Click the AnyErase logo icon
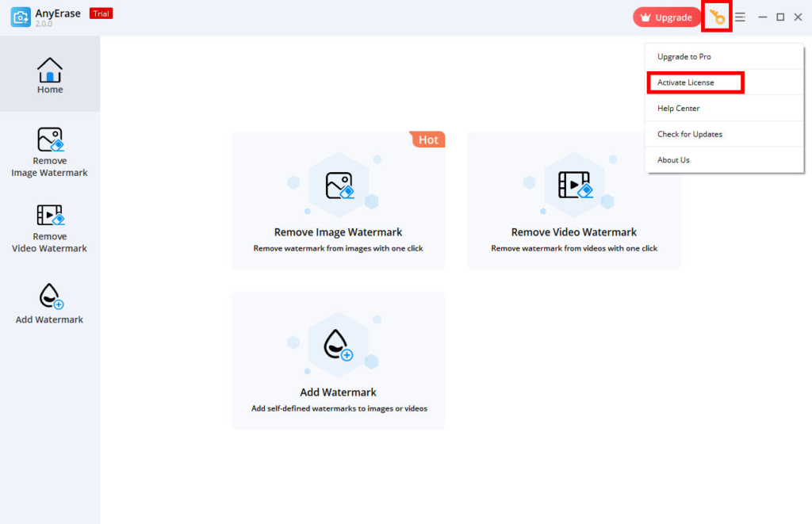The height and width of the screenshot is (524, 812). click(x=21, y=16)
